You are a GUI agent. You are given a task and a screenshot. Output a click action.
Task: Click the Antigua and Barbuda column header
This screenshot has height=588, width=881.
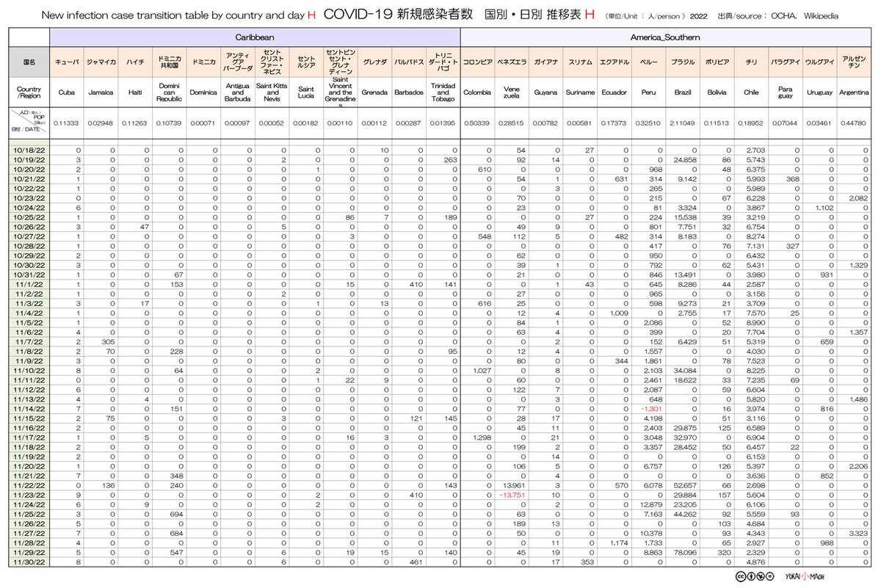(x=237, y=93)
